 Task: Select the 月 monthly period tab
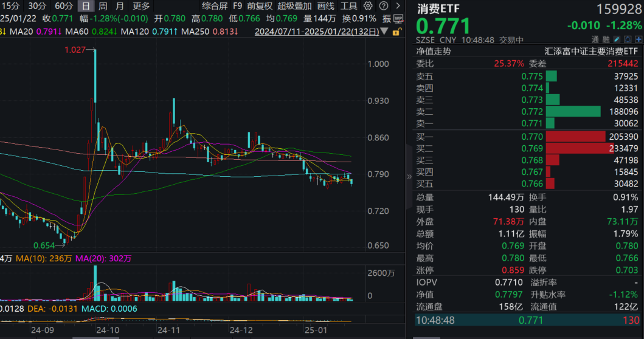(x=120, y=5)
